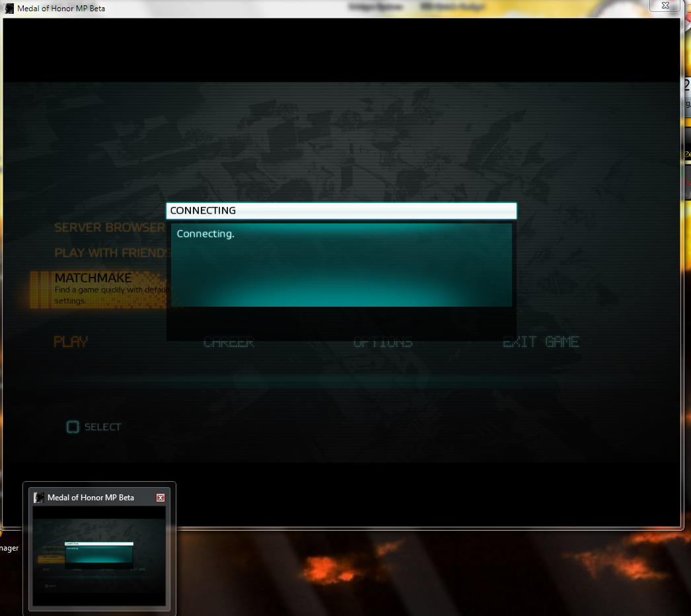Select Play With Friends menu option

pos(112,252)
